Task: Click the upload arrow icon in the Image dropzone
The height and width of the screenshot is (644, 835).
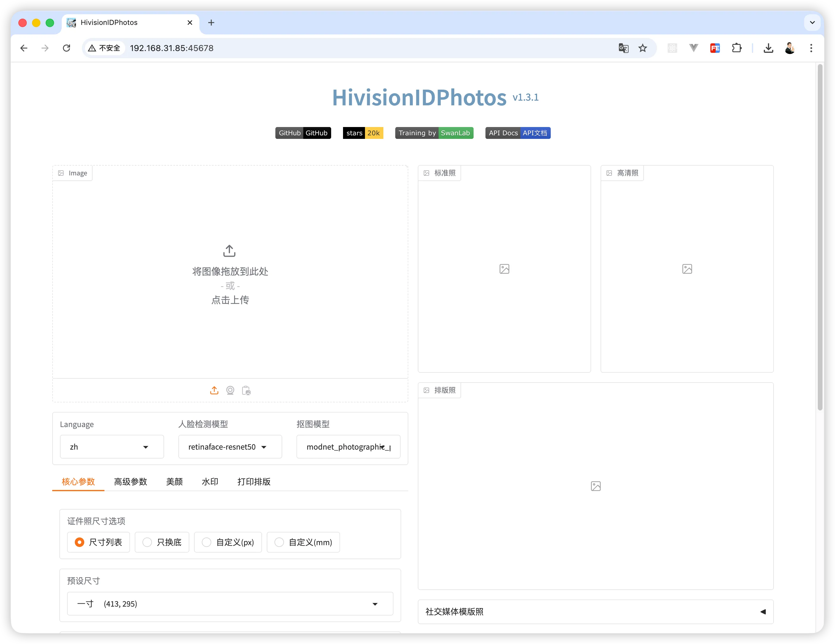Action: point(229,251)
